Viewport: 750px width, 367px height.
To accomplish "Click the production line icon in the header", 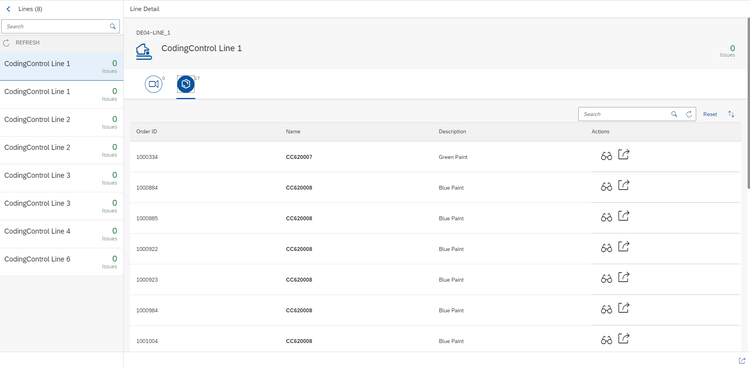I will click(x=144, y=51).
